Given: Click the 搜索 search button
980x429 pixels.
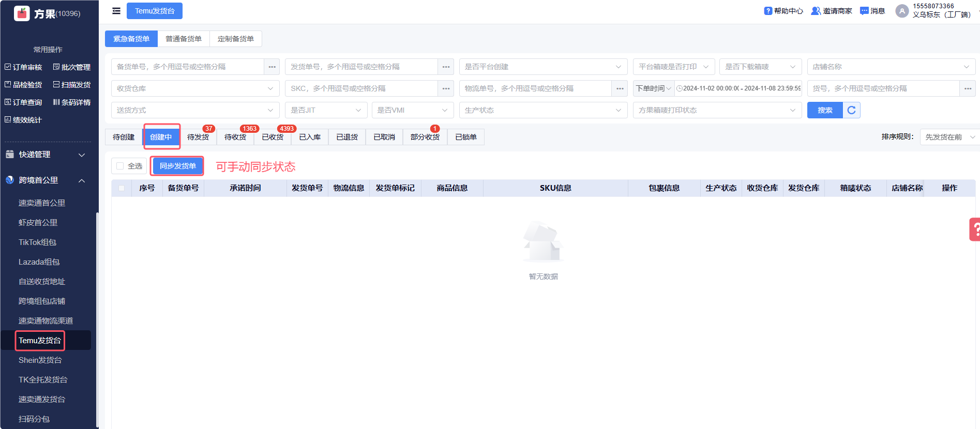Looking at the screenshot, I should tap(825, 110).
